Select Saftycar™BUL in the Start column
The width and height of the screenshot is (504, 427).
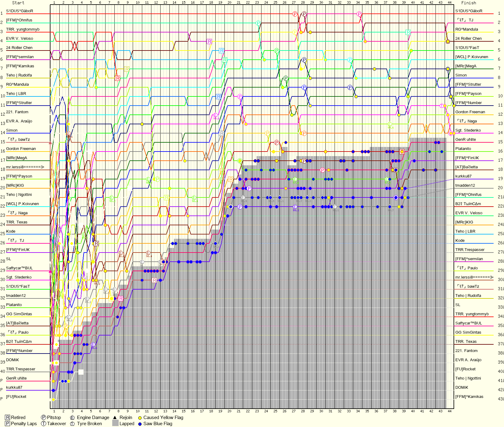coord(19,268)
